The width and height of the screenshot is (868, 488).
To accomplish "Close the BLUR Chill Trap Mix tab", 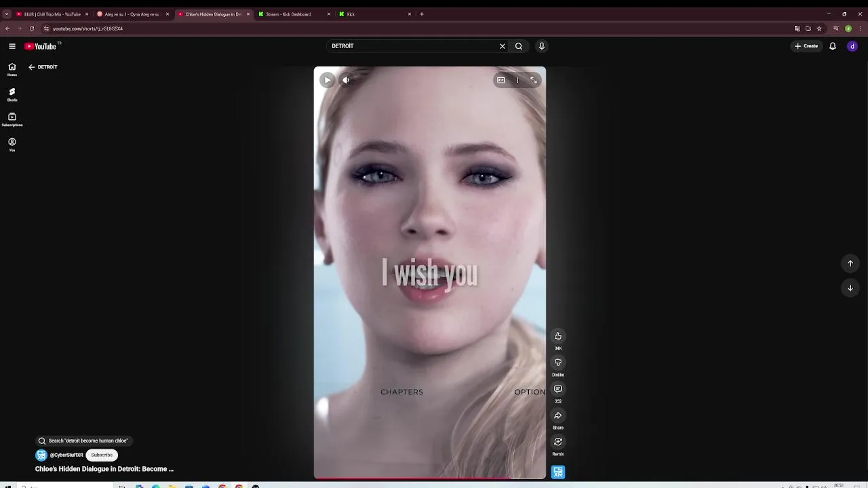I will [x=87, y=14].
